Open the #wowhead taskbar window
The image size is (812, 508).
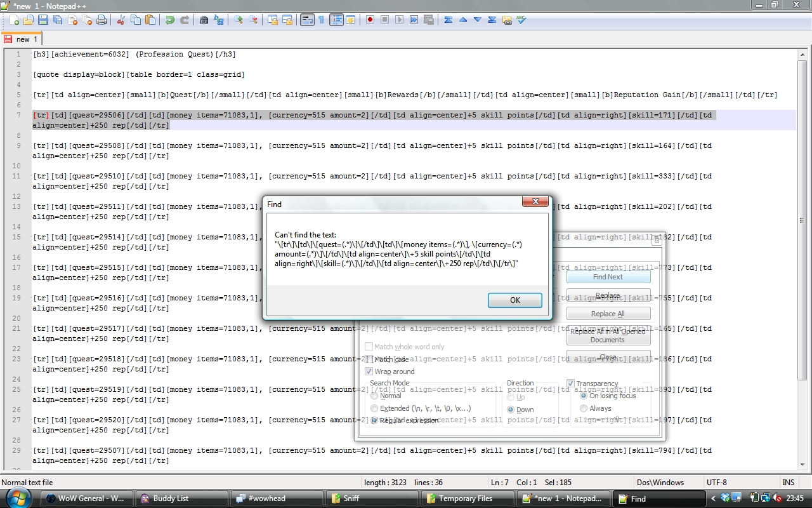pyautogui.click(x=276, y=498)
